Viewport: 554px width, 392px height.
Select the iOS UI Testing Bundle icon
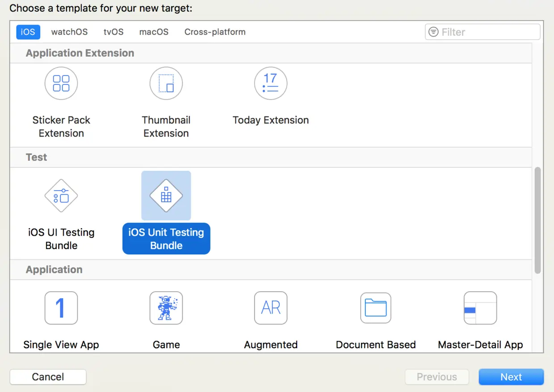coord(61,196)
